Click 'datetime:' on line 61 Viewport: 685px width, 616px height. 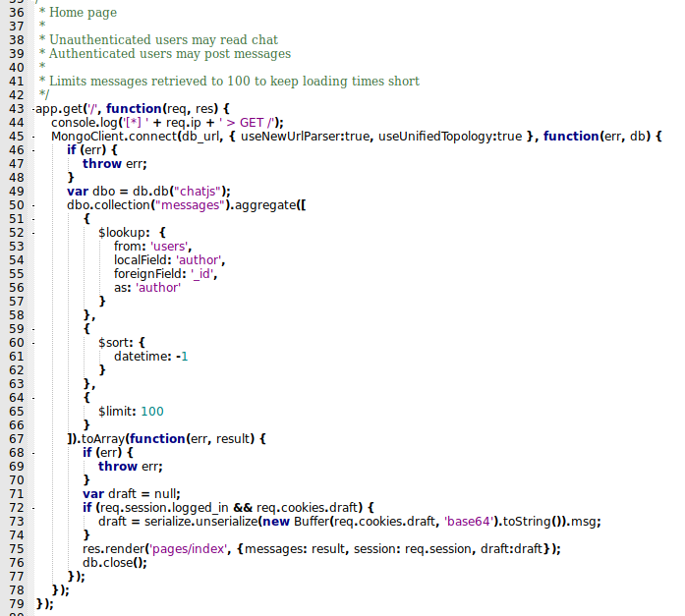click(143, 357)
